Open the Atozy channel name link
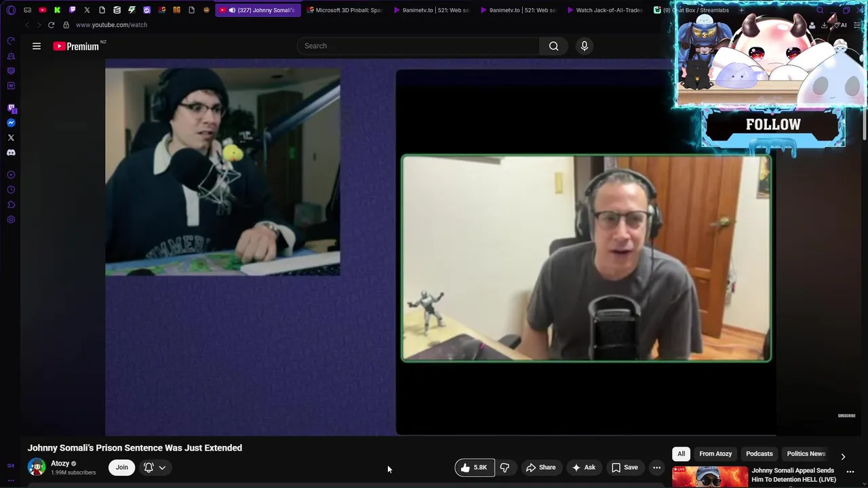 60,464
